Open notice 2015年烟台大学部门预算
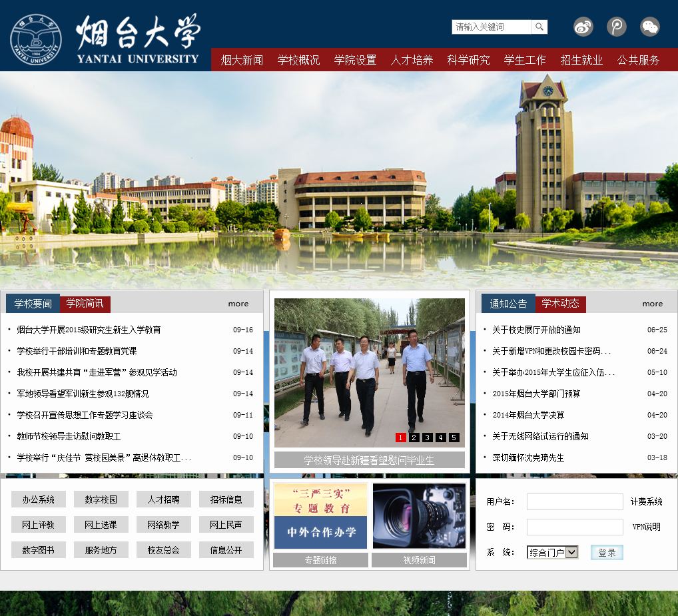Image resolution: width=678 pixels, height=616 pixels. [536, 394]
